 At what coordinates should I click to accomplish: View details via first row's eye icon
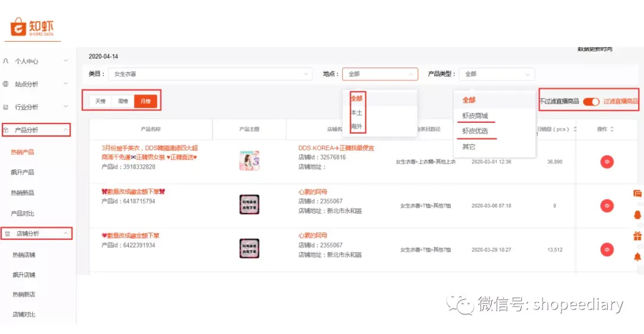(x=606, y=162)
